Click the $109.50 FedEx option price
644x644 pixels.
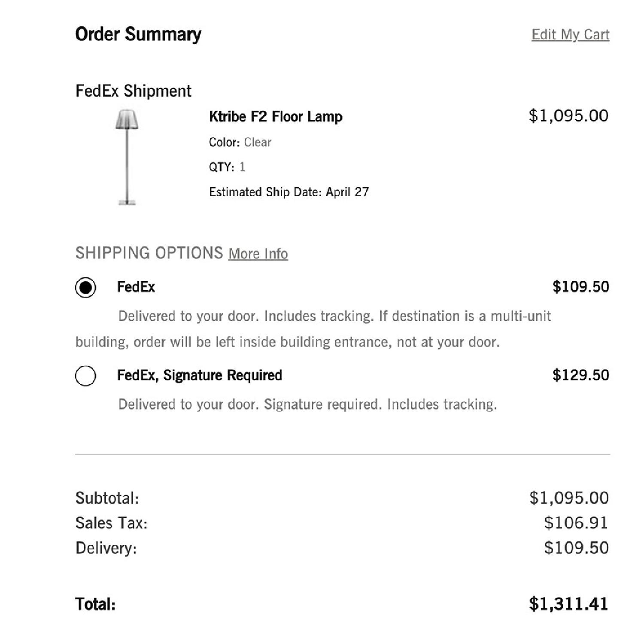pyautogui.click(x=580, y=287)
